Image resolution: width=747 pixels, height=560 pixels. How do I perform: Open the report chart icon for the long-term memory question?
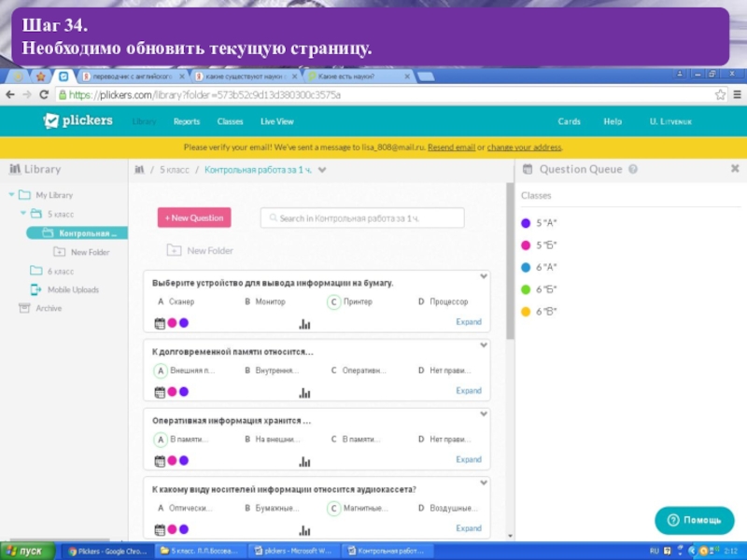click(x=304, y=393)
